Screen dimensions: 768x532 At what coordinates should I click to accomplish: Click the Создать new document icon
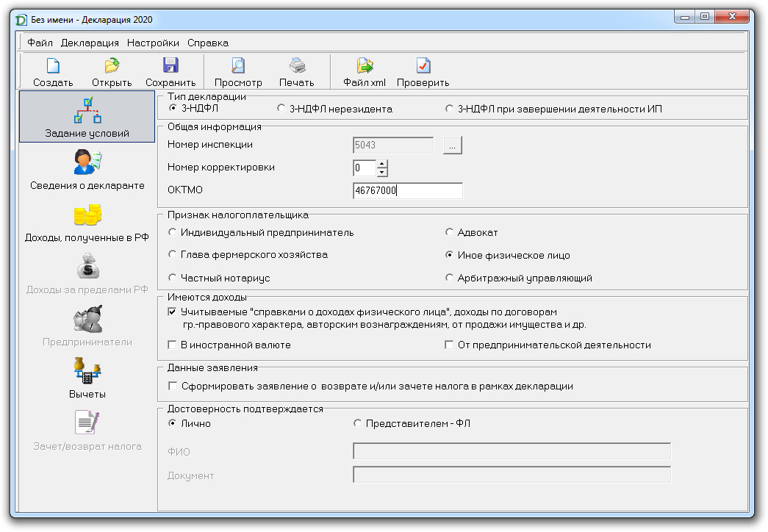tap(53, 65)
